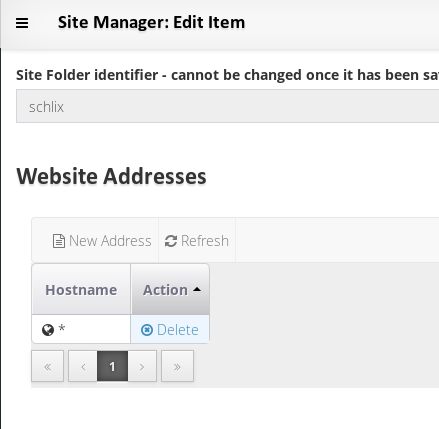
Task: Delete the asterisk hostname entry
Action: 170,330
